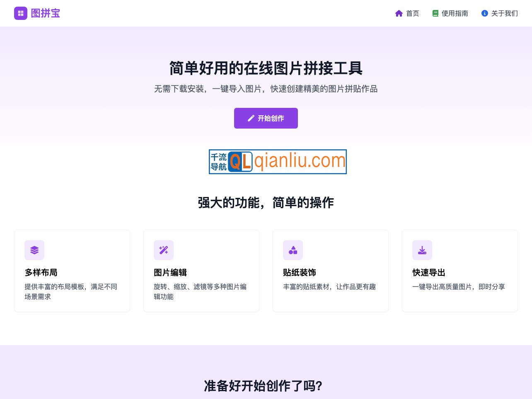Image resolution: width=532 pixels, height=399 pixels.
Task: Click the sticker icon on the 贴纸装饰 card
Action: tap(293, 250)
